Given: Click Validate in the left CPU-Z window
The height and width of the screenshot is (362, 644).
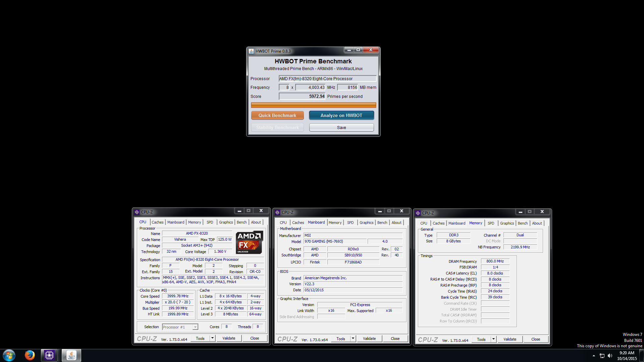Looking at the screenshot, I should coord(229,339).
